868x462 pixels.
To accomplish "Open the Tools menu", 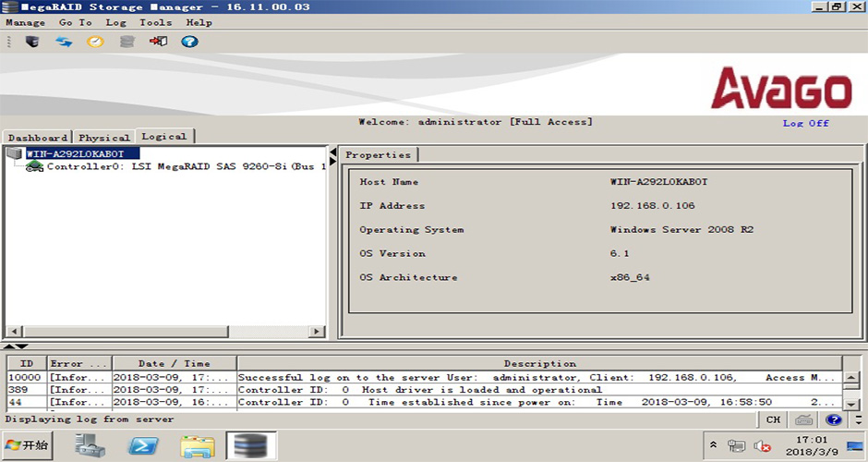I will point(155,23).
